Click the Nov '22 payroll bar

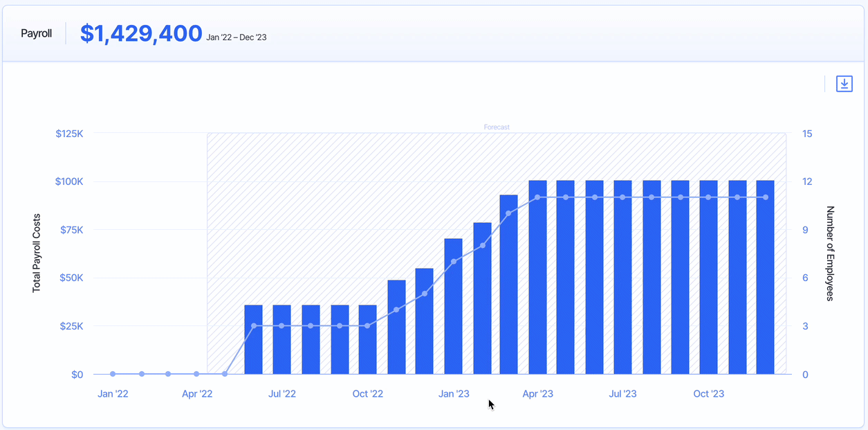[x=396, y=328]
